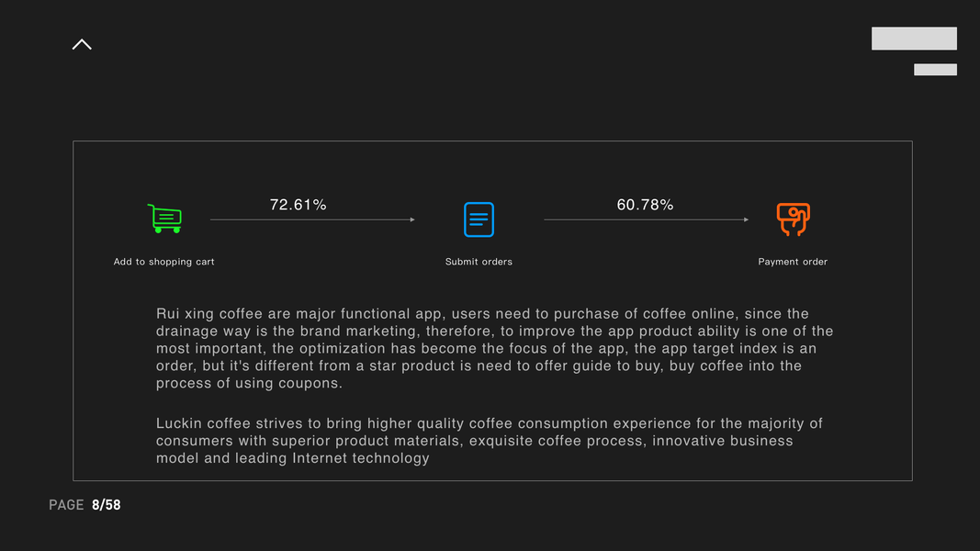Click the 72.61% conversion rate

299,205
